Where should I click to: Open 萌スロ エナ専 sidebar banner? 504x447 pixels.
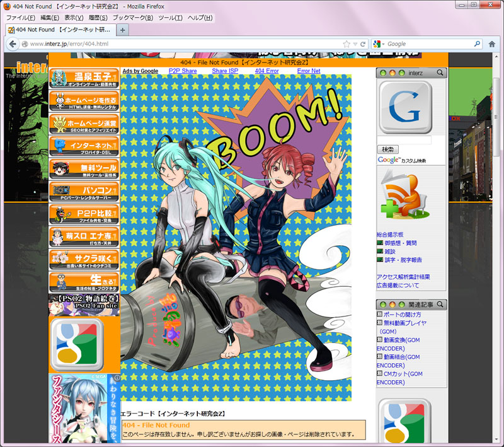pyautogui.click(x=84, y=237)
